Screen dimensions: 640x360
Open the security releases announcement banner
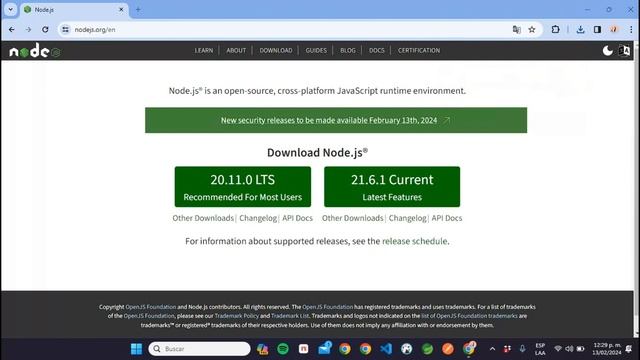coord(336,120)
